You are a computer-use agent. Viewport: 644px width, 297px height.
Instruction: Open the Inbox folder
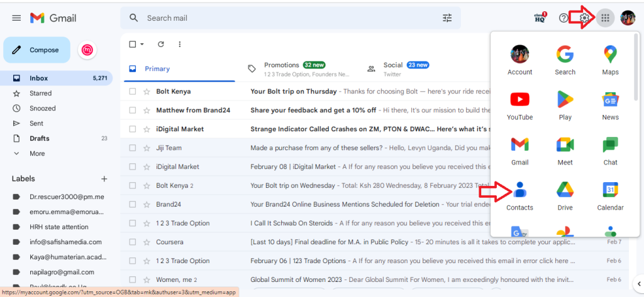point(55,78)
